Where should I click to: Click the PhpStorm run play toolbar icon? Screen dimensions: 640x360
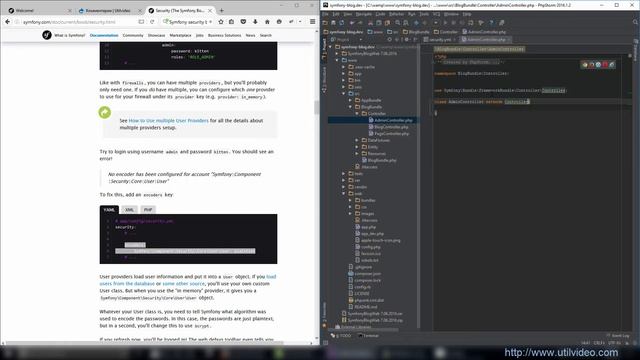(x=445, y=23)
